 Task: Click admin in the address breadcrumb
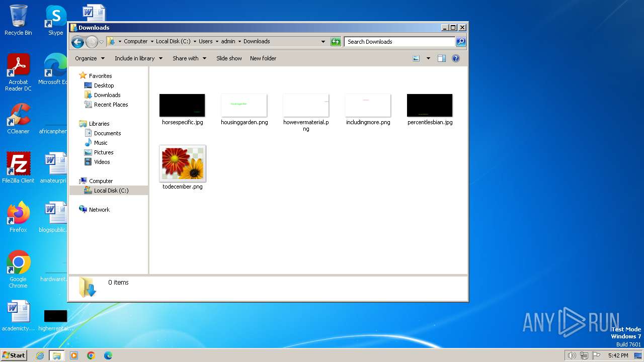pyautogui.click(x=228, y=42)
